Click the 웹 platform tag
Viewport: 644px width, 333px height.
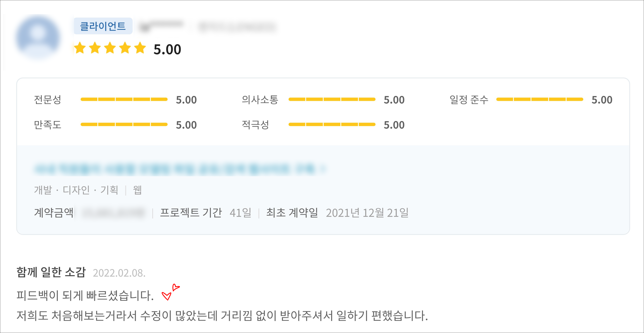click(137, 190)
